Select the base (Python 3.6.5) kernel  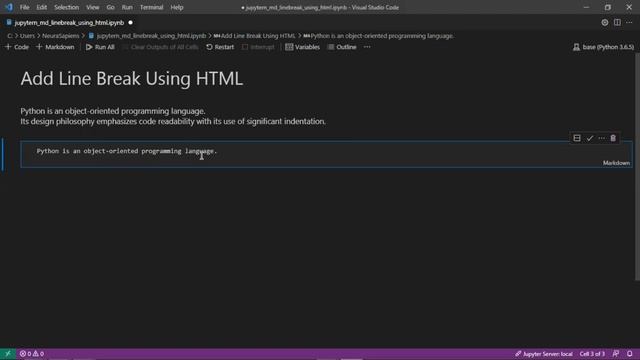pyautogui.click(x=603, y=47)
